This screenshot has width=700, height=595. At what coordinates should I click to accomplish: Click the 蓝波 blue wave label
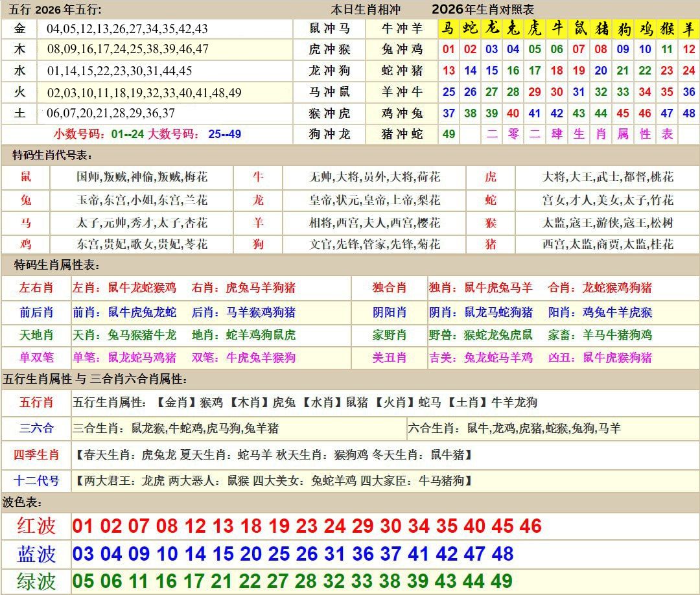(x=36, y=554)
